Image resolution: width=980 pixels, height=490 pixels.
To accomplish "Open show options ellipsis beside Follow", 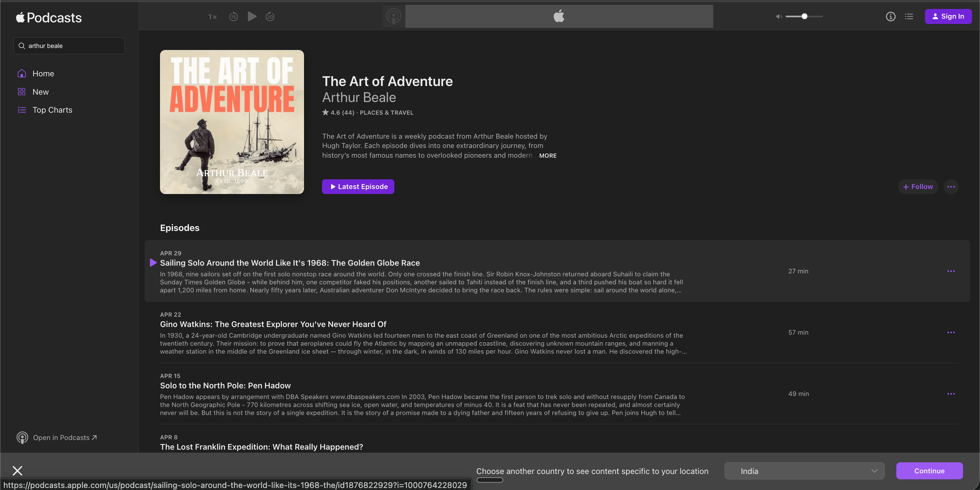I will tap(951, 187).
